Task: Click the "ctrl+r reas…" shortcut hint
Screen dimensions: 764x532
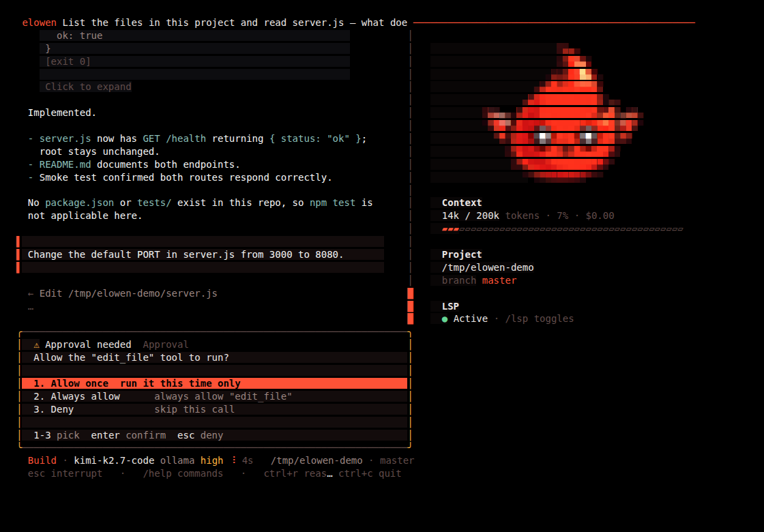Action: pos(298,473)
